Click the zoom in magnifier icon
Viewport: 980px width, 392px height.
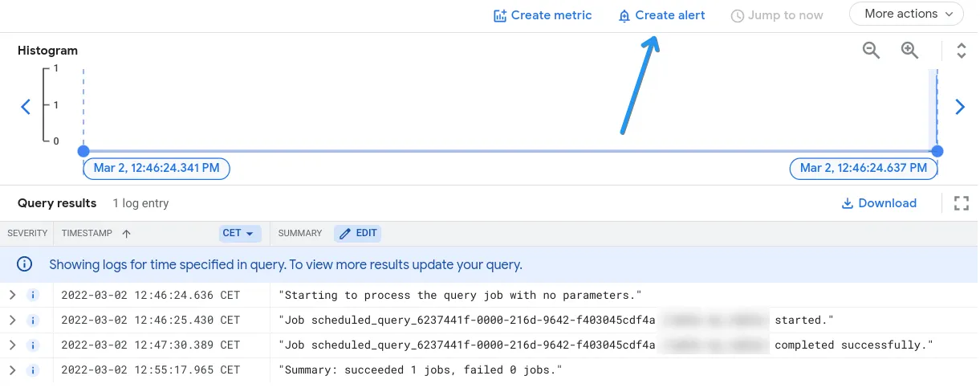tap(909, 51)
